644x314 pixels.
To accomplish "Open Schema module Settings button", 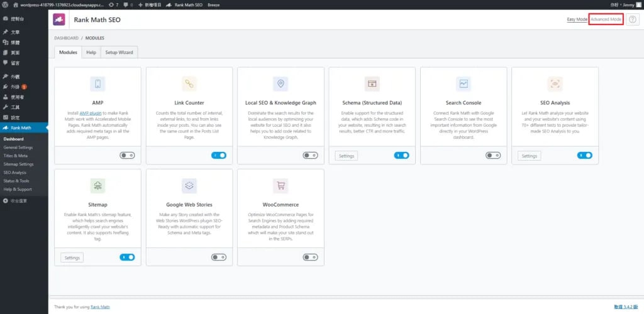I will [x=347, y=156].
